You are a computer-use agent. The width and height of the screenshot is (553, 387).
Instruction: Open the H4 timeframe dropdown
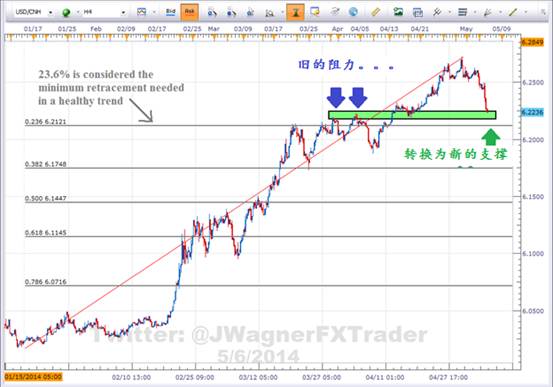point(123,12)
